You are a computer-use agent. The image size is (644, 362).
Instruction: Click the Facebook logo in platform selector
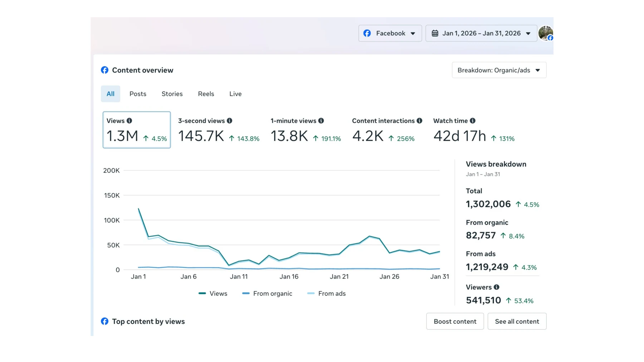(x=367, y=33)
